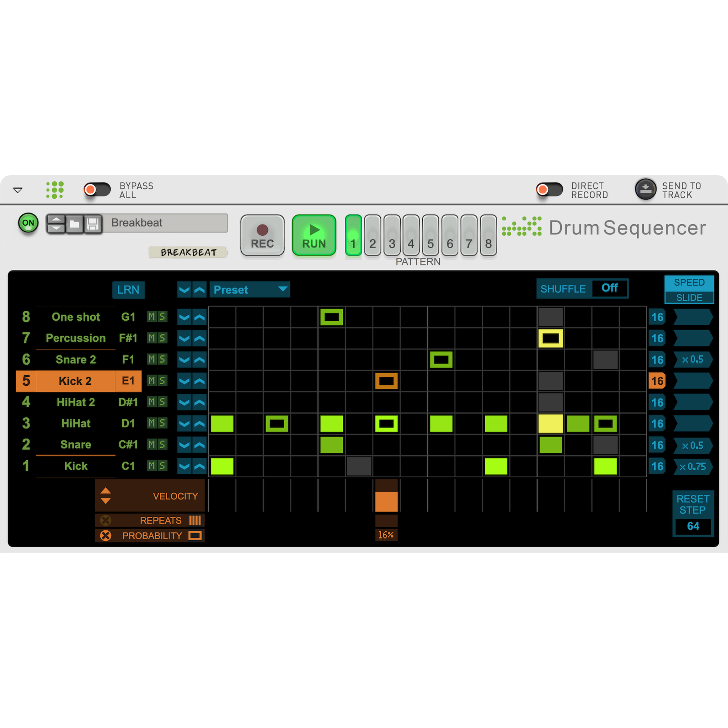Solo the HiHat track with its S icon
This screenshot has width=728, height=728.
click(x=162, y=423)
